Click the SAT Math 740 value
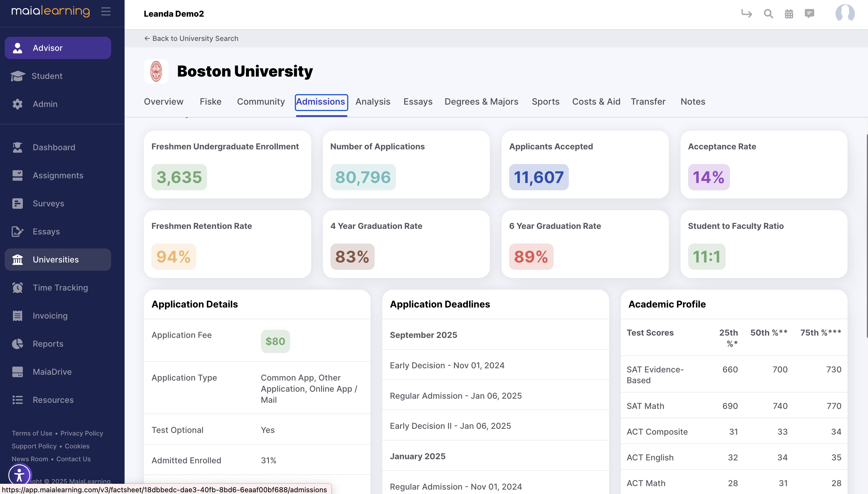868x494 pixels. pos(780,406)
